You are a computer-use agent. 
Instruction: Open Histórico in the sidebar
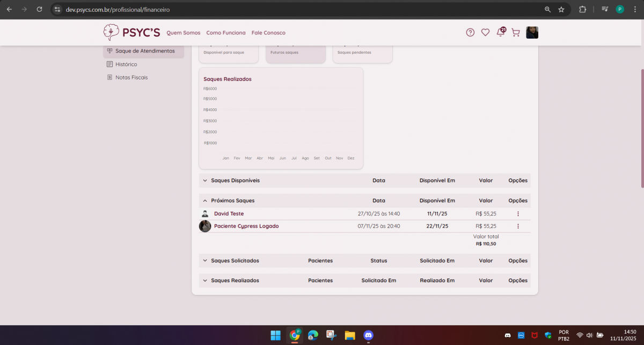(126, 64)
